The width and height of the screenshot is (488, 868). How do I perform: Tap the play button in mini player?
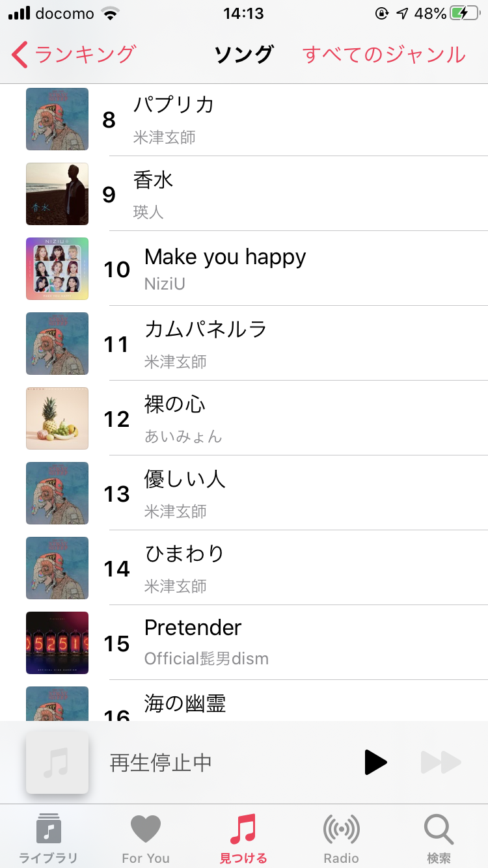(x=375, y=762)
